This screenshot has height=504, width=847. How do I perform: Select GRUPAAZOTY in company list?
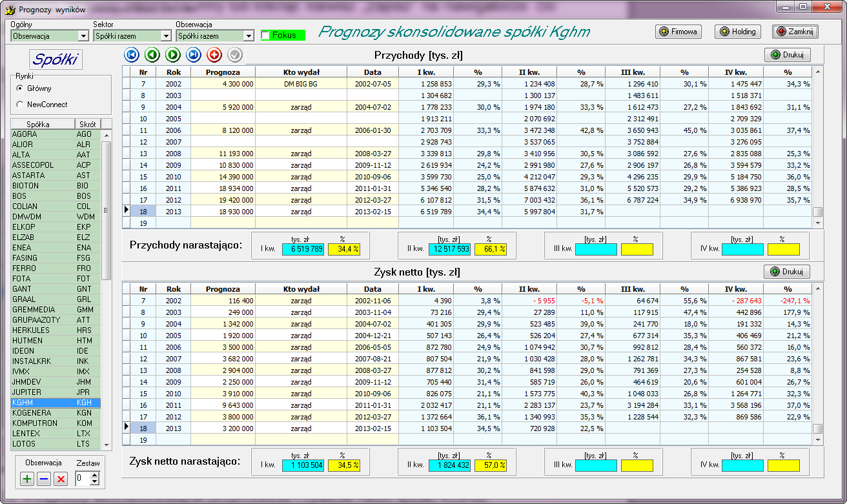pyautogui.click(x=56, y=320)
